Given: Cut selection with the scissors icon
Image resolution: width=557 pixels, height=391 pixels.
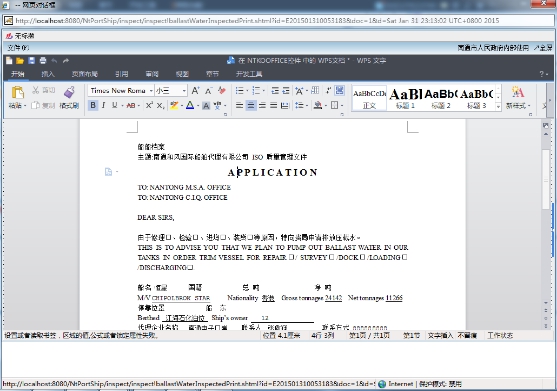Looking at the screenshot, I should [36, 90].
